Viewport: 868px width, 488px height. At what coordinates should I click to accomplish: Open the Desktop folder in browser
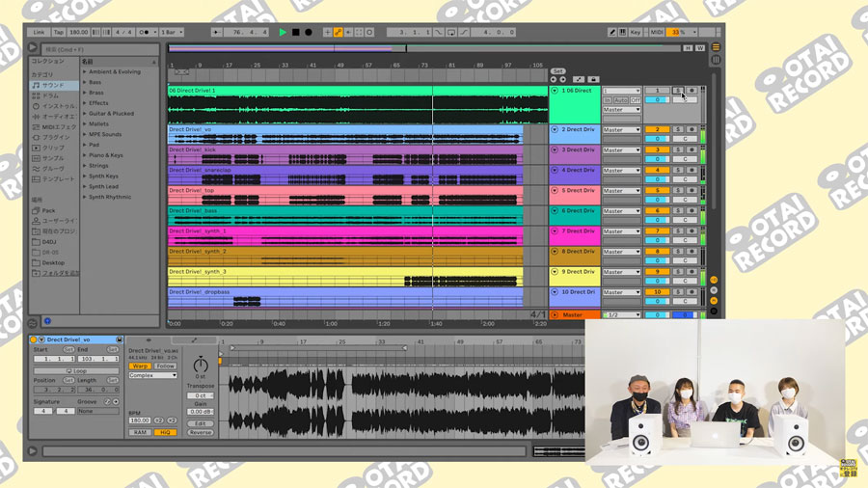pyautogui.click(x=53, y=263)
